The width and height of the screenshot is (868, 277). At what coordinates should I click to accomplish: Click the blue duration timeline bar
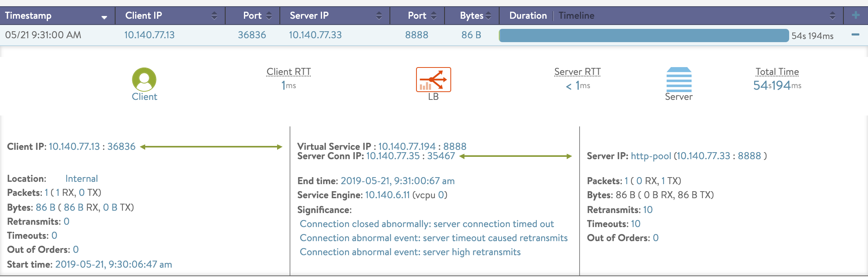click(644, 36)
